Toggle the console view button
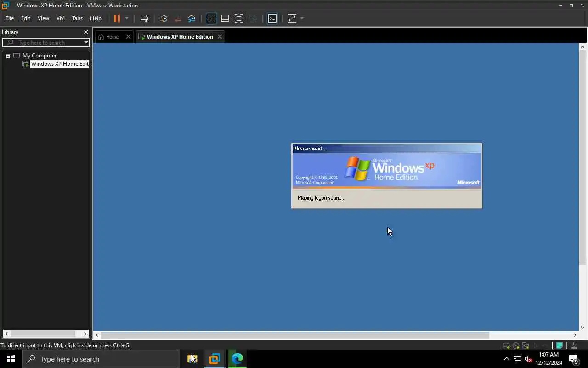The image size is (588, 368). coord(272,18)
